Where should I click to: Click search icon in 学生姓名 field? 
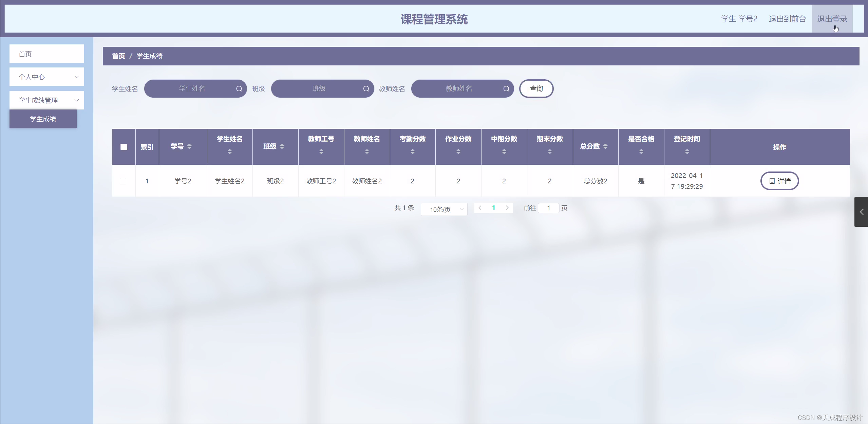pos(239,89)
